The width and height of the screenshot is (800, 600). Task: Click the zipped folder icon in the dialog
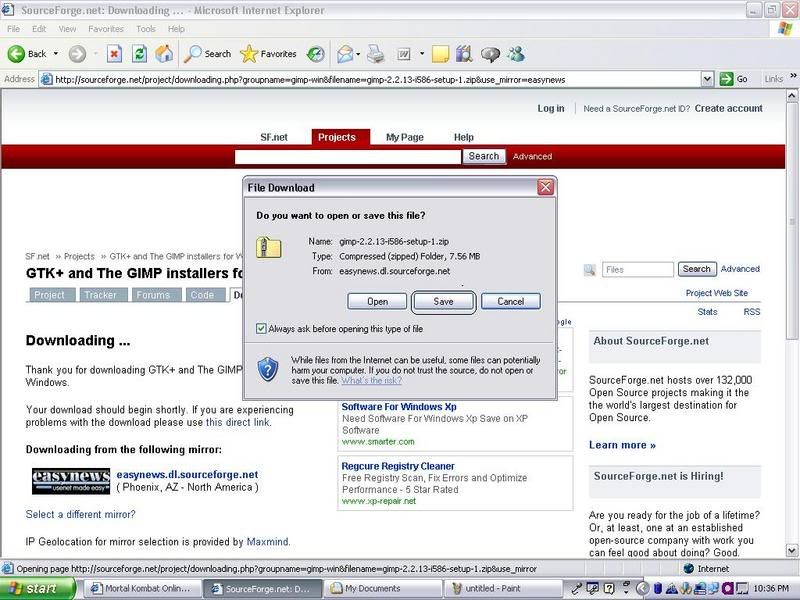click(x=268, y=247)
